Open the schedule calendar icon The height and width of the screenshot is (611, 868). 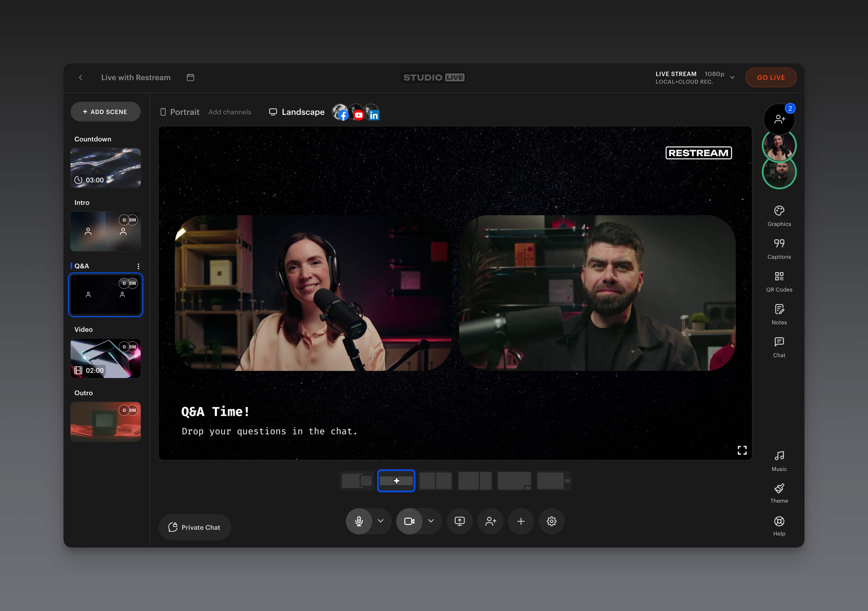(190, 77)
